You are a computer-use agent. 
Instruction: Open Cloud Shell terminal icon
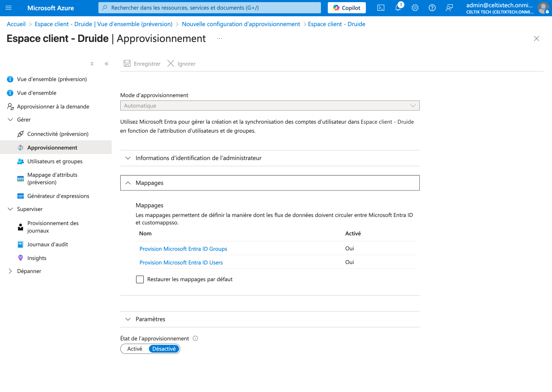(380, 8)
